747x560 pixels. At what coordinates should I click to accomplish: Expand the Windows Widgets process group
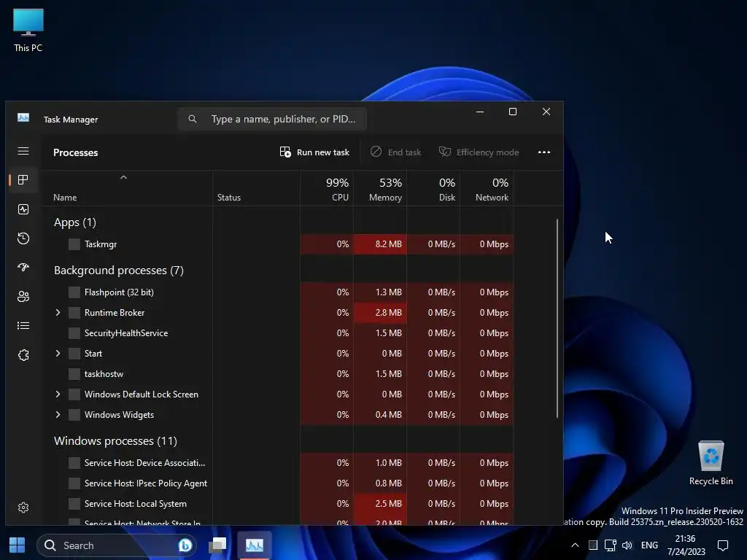[58, 415]
